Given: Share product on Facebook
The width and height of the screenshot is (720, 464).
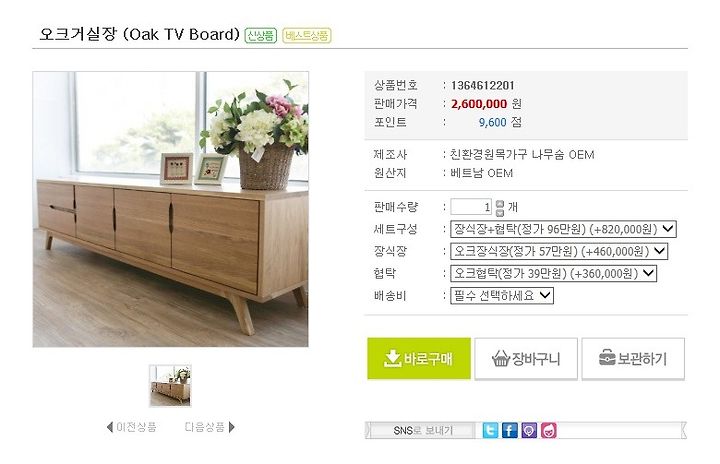Looking at the screenshot, I should [510, 430].
